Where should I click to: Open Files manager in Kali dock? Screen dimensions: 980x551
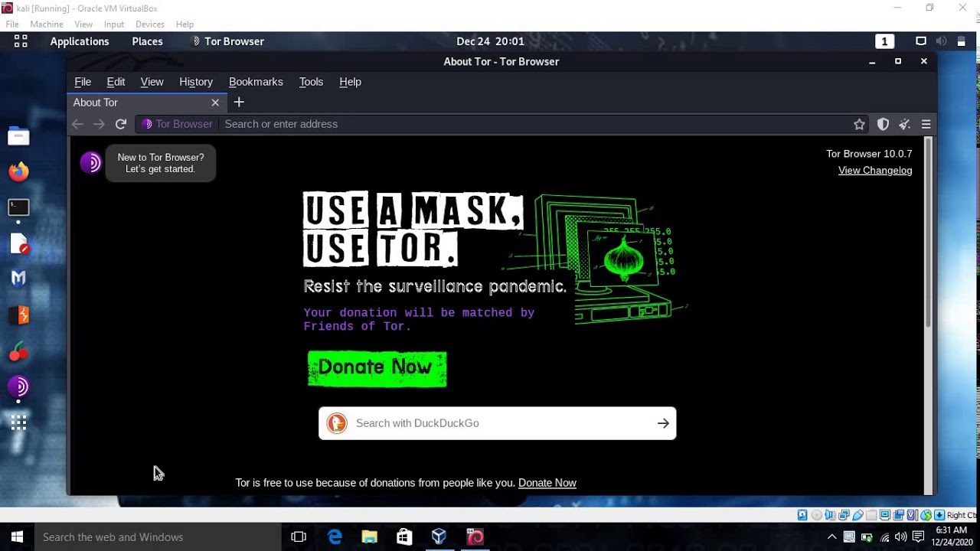(18, 137)
